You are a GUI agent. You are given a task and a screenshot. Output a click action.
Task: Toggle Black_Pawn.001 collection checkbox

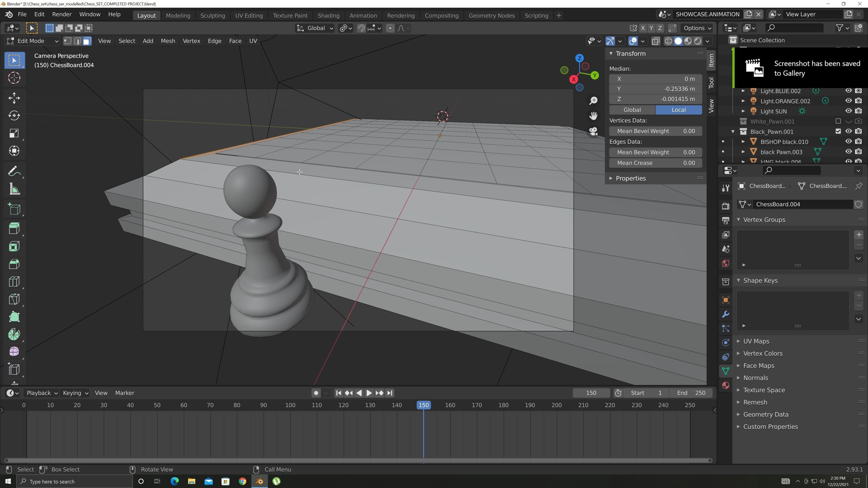(x=838, y=131)
